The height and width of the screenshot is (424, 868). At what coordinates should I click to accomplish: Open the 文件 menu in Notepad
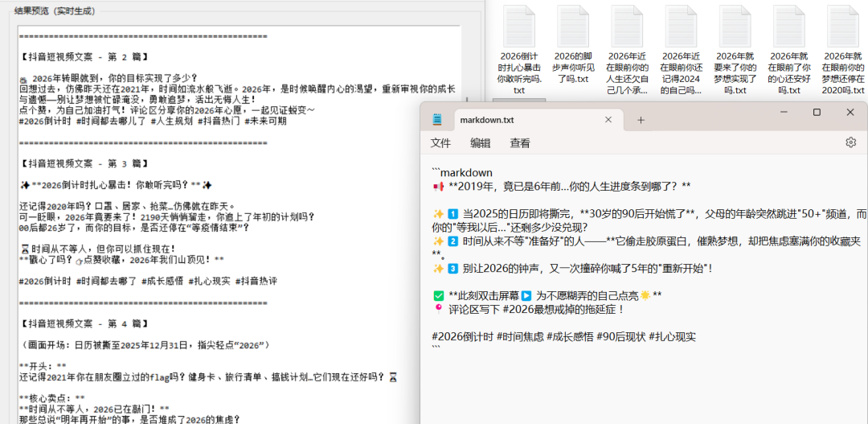coord(440,143)
